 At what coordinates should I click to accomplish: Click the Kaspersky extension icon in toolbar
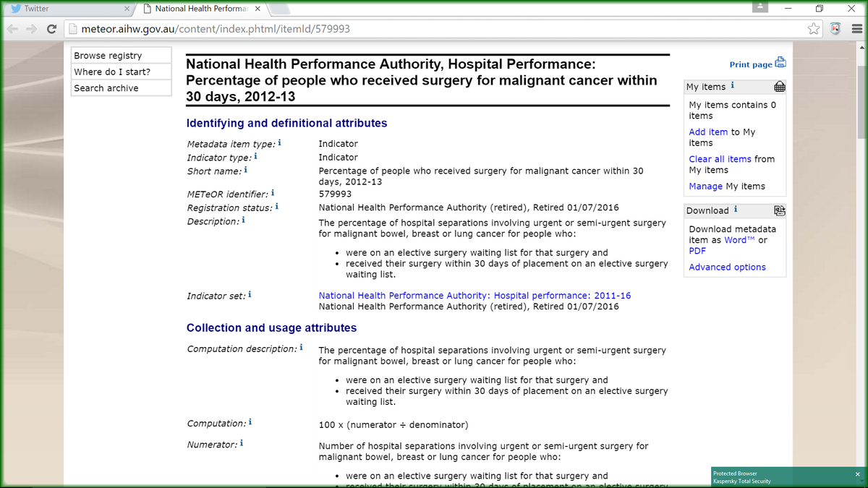(x=835, y=29)
